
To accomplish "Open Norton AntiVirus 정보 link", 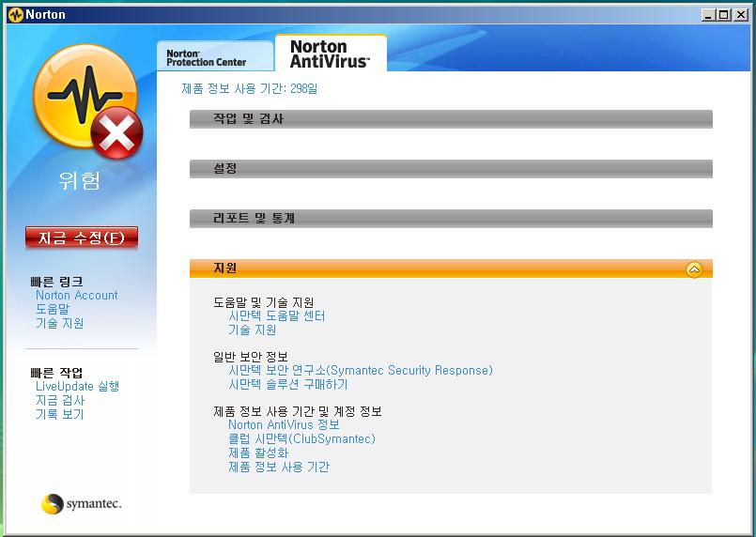I will tap(284, 424).
